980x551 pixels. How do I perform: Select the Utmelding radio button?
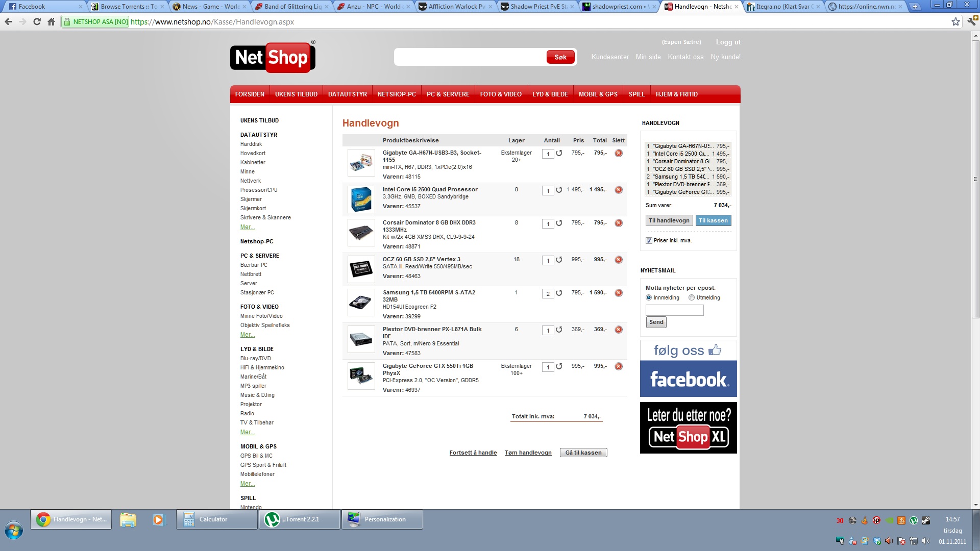click(x=692, y=298)
